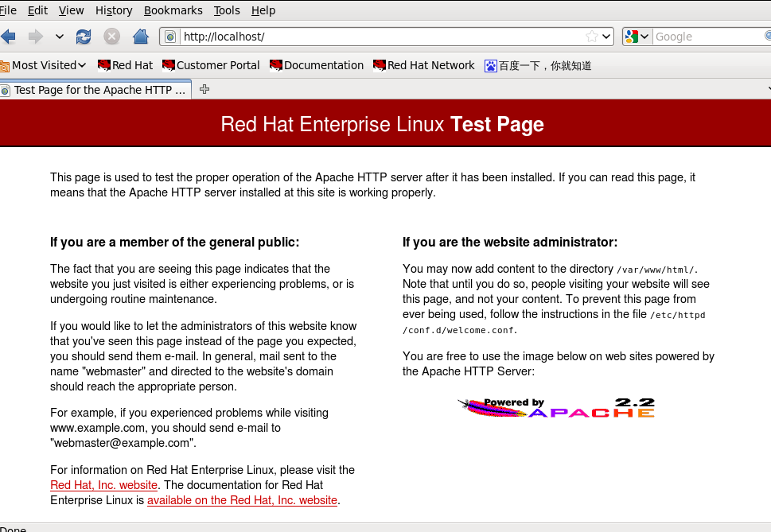Click the Forward navigation arrow
This screenshot has width=771, height=532.
(x=35, y=37)
